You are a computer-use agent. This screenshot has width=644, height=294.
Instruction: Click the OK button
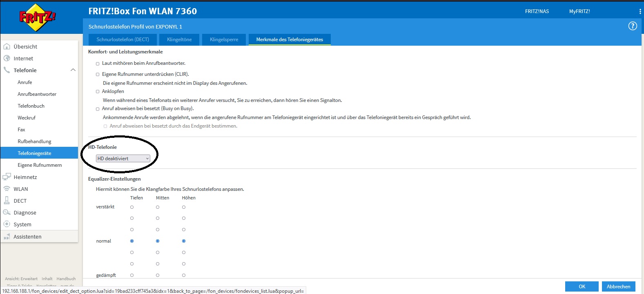[x=582, y=287]
